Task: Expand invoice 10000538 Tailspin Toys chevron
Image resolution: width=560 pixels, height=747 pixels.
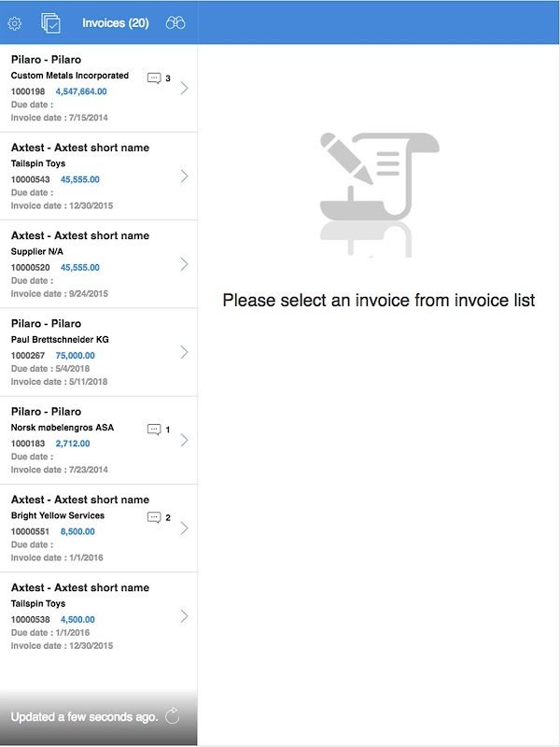Action: [x=184, y=616]
